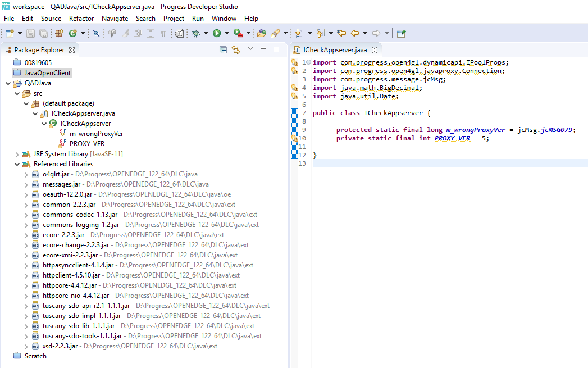This screenshot has height=368, width=588.
Task: Click the Forward navigation arrow
Action: click(376, 33)
